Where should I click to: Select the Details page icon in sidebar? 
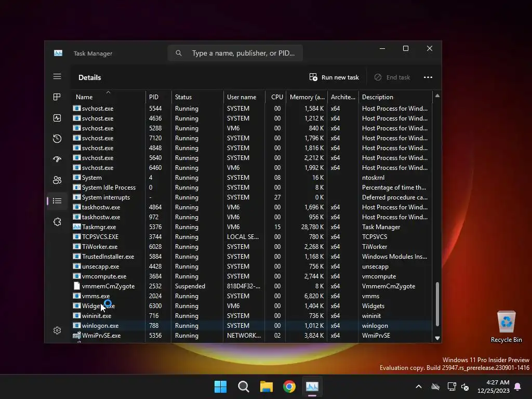[x=57, y=201]
